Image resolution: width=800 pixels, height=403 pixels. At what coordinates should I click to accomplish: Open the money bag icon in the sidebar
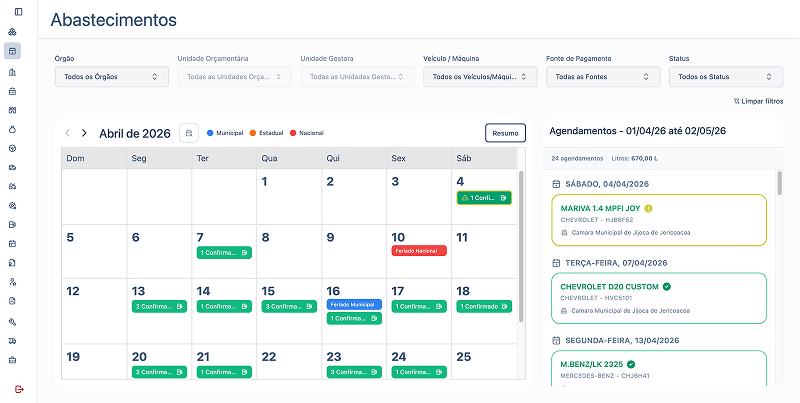point(12,129)
